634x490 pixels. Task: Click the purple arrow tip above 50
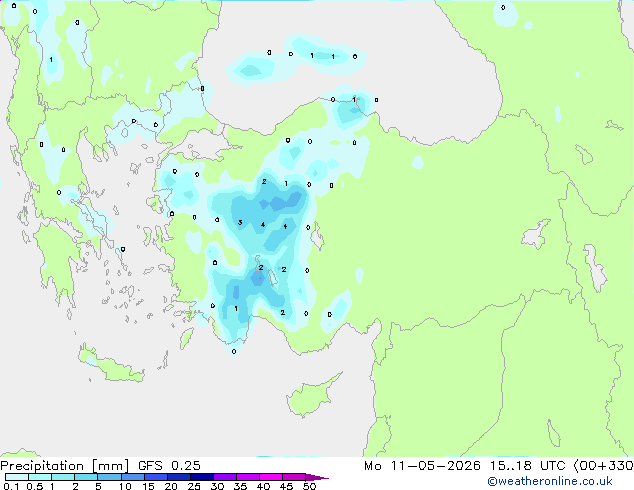317,477
